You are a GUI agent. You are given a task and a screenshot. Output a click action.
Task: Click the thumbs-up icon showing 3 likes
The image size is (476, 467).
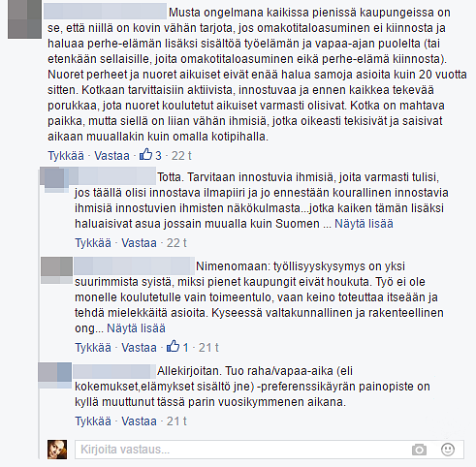coord(145,155)
